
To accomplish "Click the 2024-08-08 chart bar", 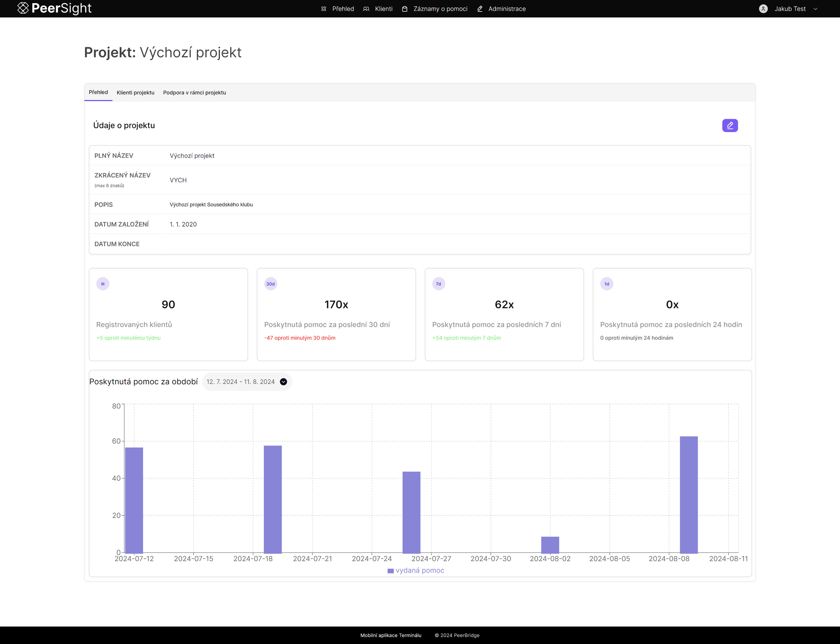I will pos(688,494).
